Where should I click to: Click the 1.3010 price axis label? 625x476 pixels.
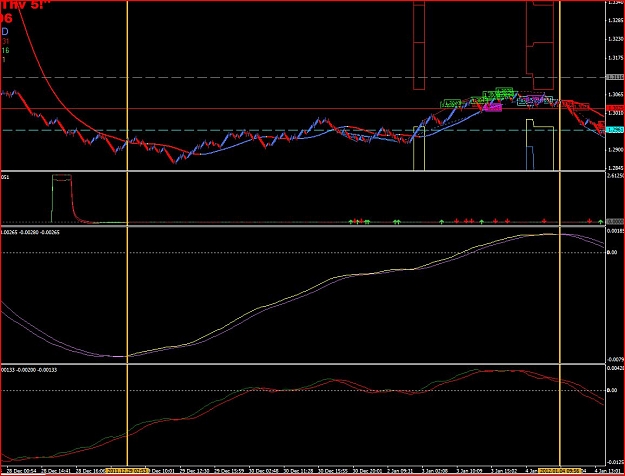(615, 114)
